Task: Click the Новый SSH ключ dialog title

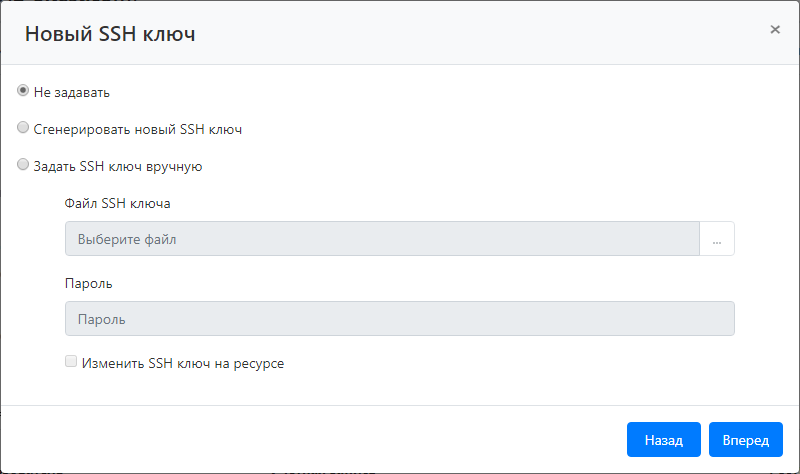Action: (x=110, y=34)
